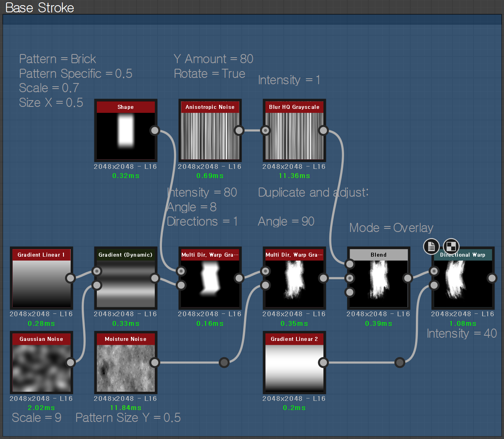Click the link dot on Gradient Linear 2 wire
The height and width of the screenshot is (439, 504).
click(x=400, y=362)
